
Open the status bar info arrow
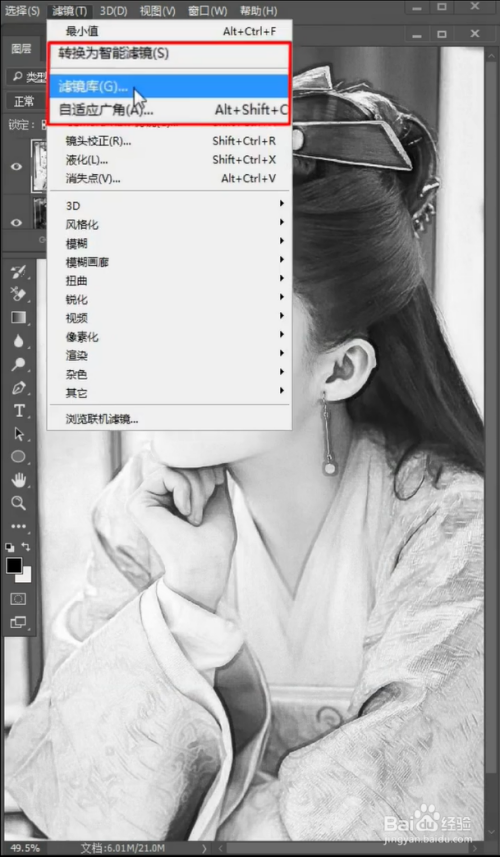pyautogui.click(x=204, y=849)
